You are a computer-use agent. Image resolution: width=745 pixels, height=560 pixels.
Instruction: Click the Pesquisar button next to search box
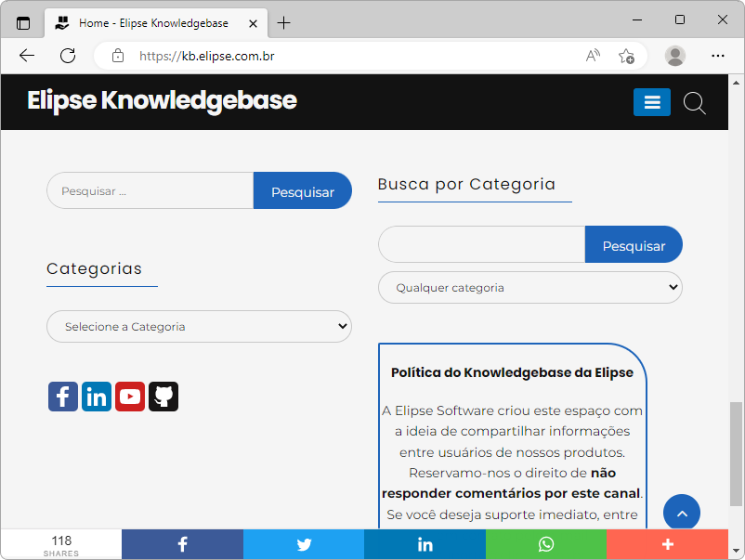302,189
